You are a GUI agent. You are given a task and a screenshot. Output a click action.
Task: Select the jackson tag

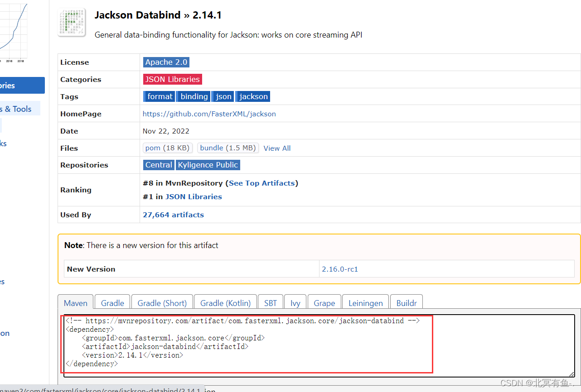(x=253, y=96)
